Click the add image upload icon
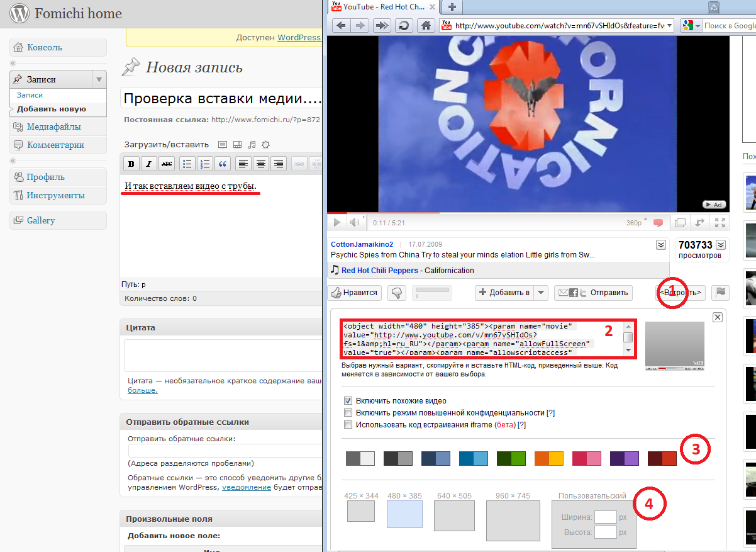The image size is (756, 552). click(223, 144)
